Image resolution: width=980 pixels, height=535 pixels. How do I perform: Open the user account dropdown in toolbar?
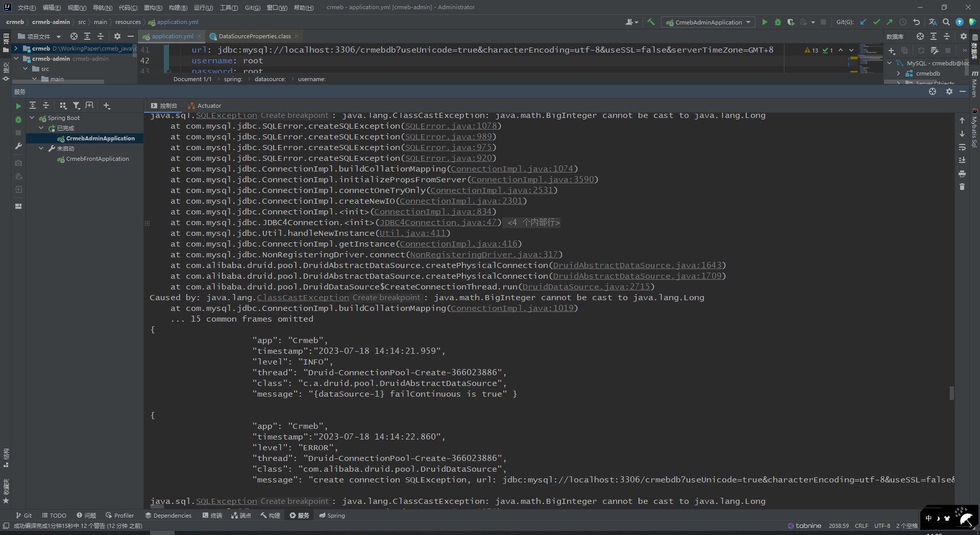pos(632,22)
